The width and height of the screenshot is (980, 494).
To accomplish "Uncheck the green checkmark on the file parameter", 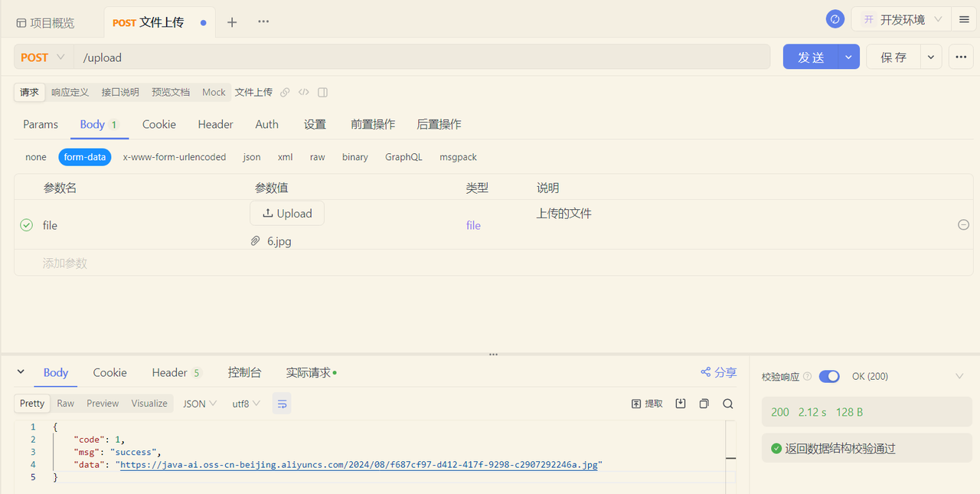I will 27,224.
